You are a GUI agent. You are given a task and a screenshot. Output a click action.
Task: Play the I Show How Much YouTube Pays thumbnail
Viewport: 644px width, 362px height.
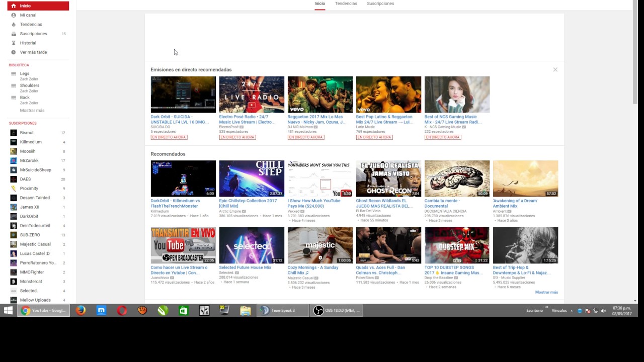(x=320, y=178)
